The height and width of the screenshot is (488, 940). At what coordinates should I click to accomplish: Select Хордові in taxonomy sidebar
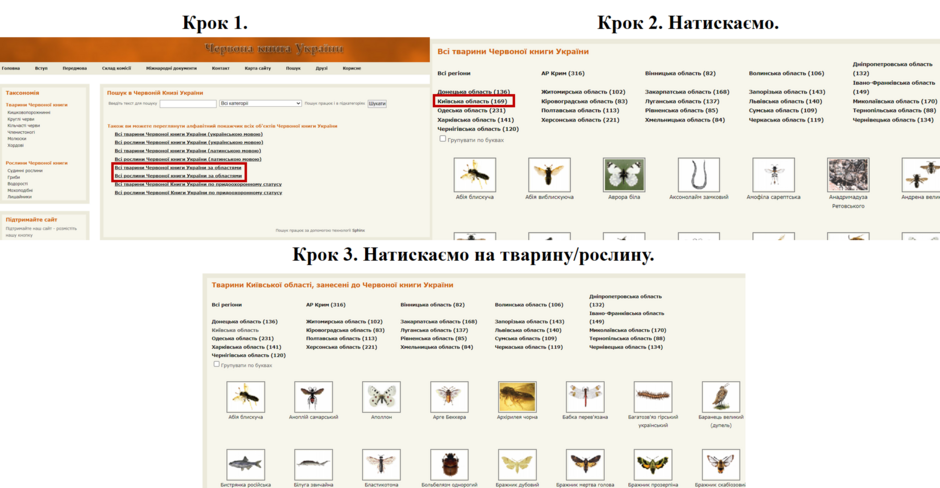coord(16,146)
